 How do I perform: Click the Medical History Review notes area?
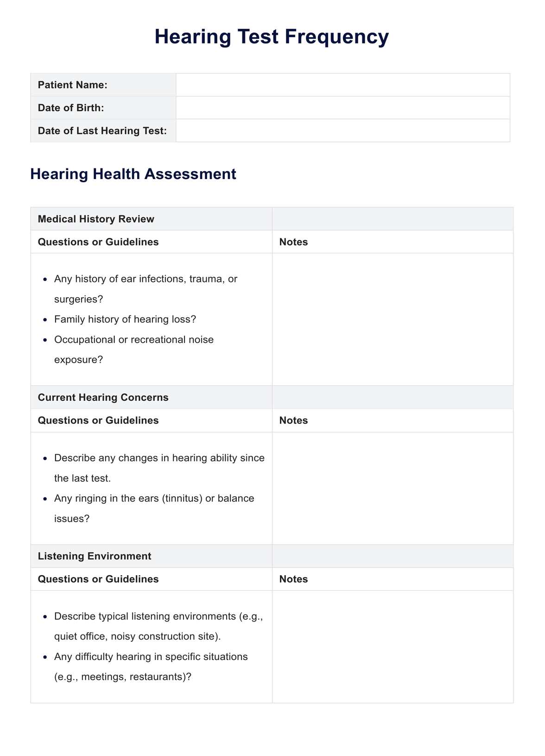pyautogui.click(x=392, y=319)
